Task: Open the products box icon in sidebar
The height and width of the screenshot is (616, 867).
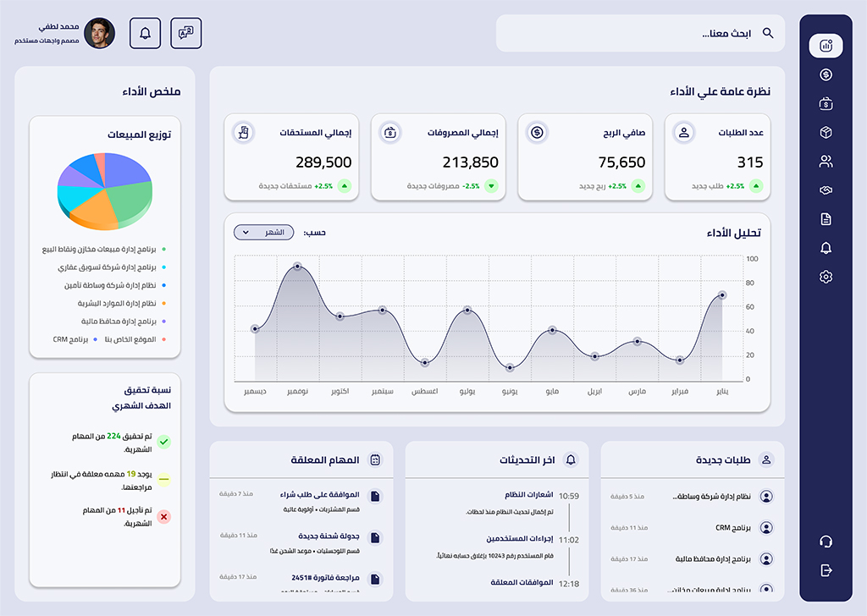Action: point(826,133)
